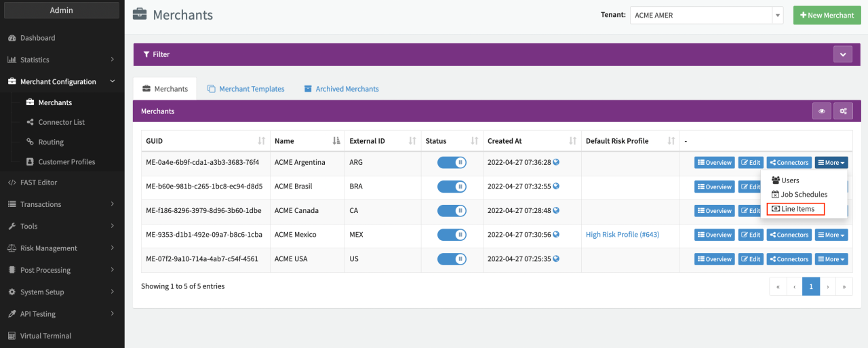Viewport: 868px width, 348px height.
Task: Click the Transactions list icon
Action: tap(12, 204)
